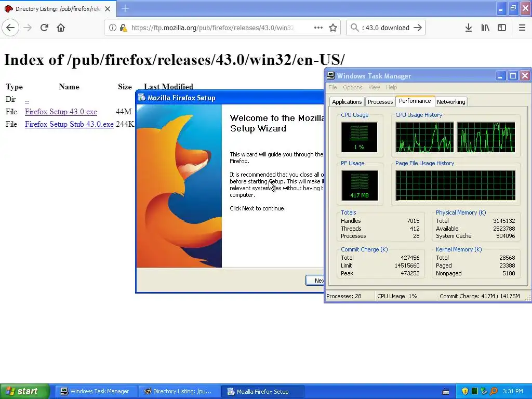Minimize the Windows Task Manager window

[500, 76]
